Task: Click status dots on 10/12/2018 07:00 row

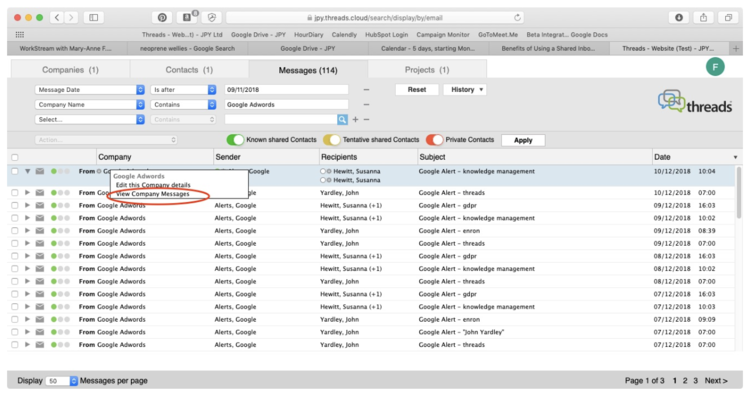Action: tap(60, 193)
